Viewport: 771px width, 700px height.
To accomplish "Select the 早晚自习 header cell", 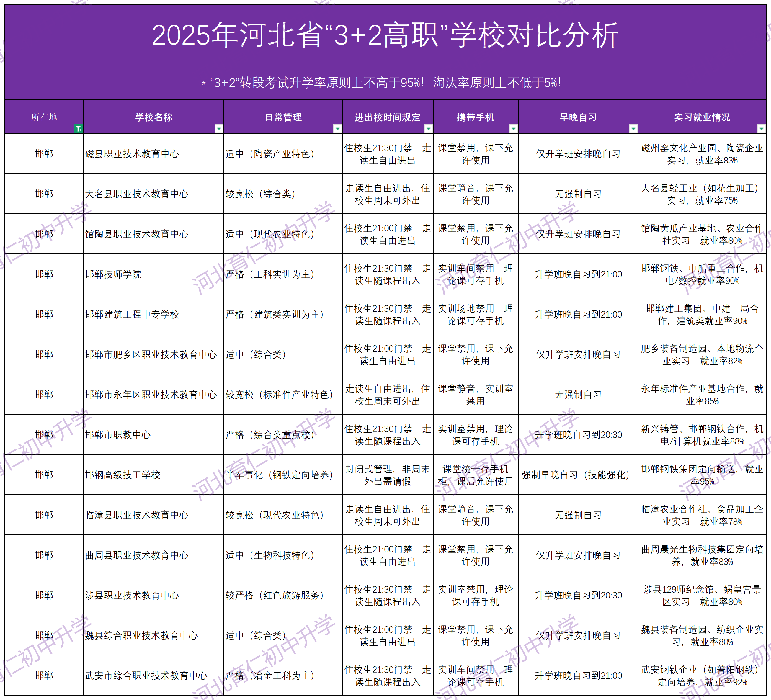I will (x=578, y=117).
